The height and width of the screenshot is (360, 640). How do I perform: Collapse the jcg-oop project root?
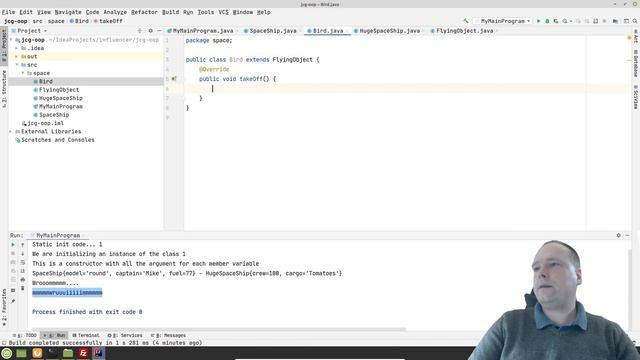[11, 40]
